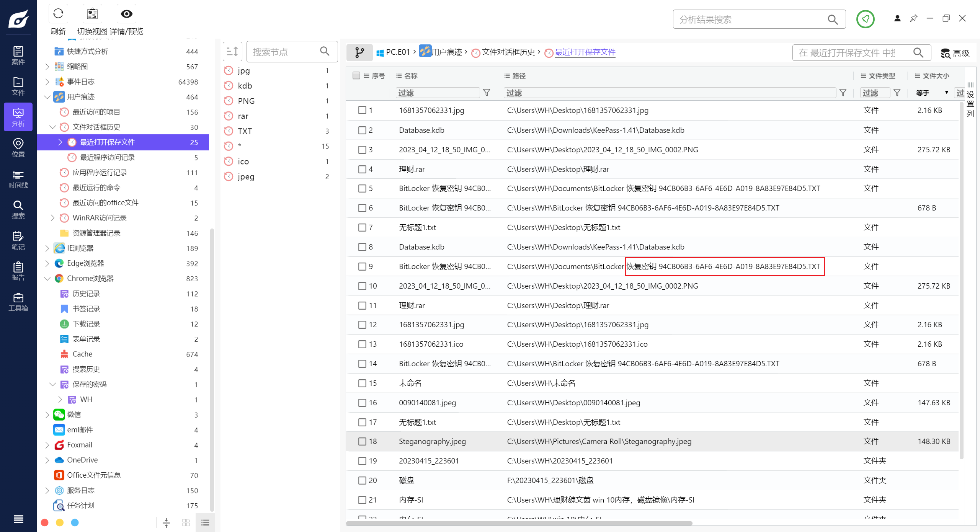Viewport: 980px width, 532px height.
Task: Check the row 9 BitLocker recovery key checkbox
Action: coord(362,266)
